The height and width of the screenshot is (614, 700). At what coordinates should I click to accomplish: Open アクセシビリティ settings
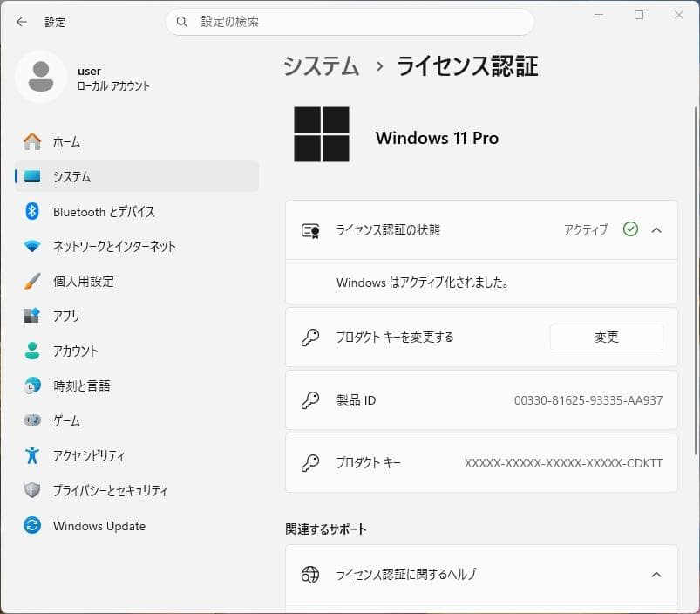click(137, 455)
